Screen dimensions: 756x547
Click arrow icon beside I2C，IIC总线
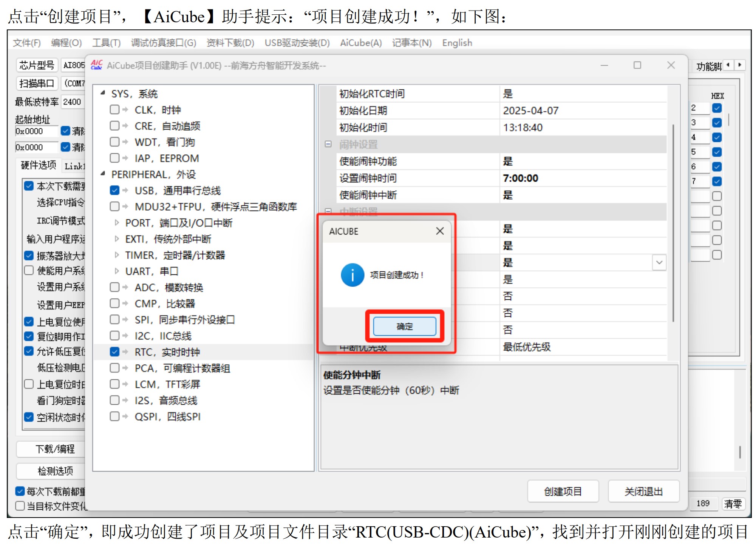[125, 336]
